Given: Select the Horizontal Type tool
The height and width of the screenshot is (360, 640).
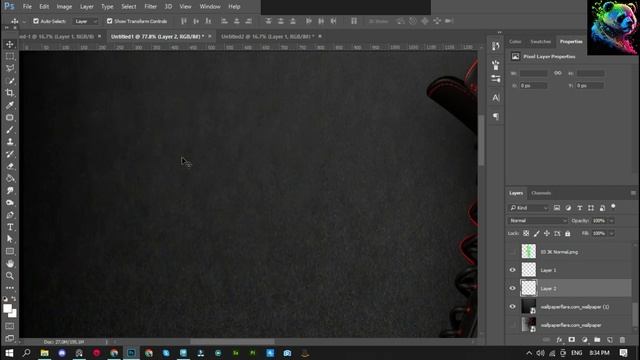Looking at the screenshot, I should pyautogui.click(x=10, y=227).
